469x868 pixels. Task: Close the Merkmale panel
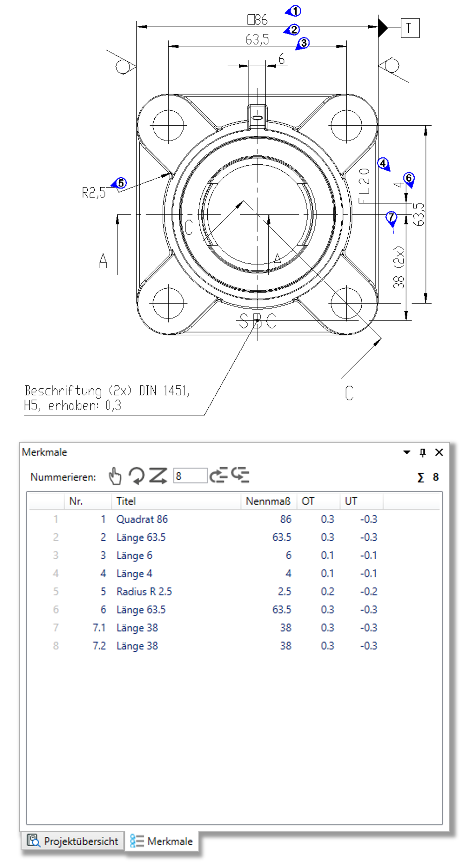coord(439,452)
